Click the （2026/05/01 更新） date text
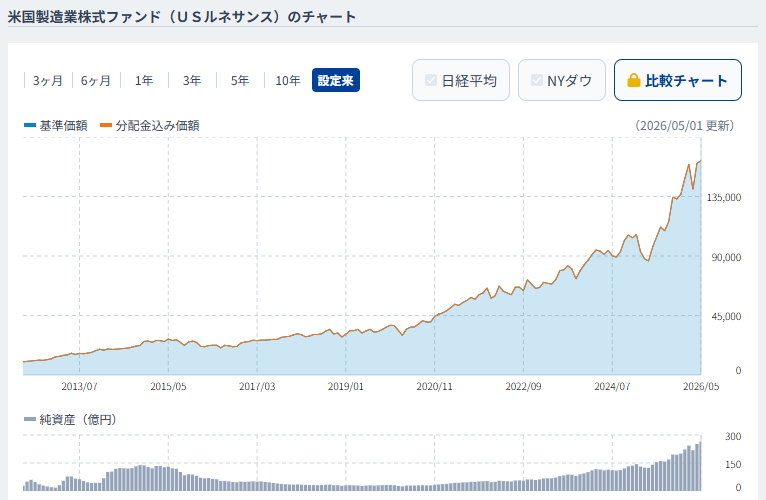Screen dimensions: 766x500 coord(684,126)
